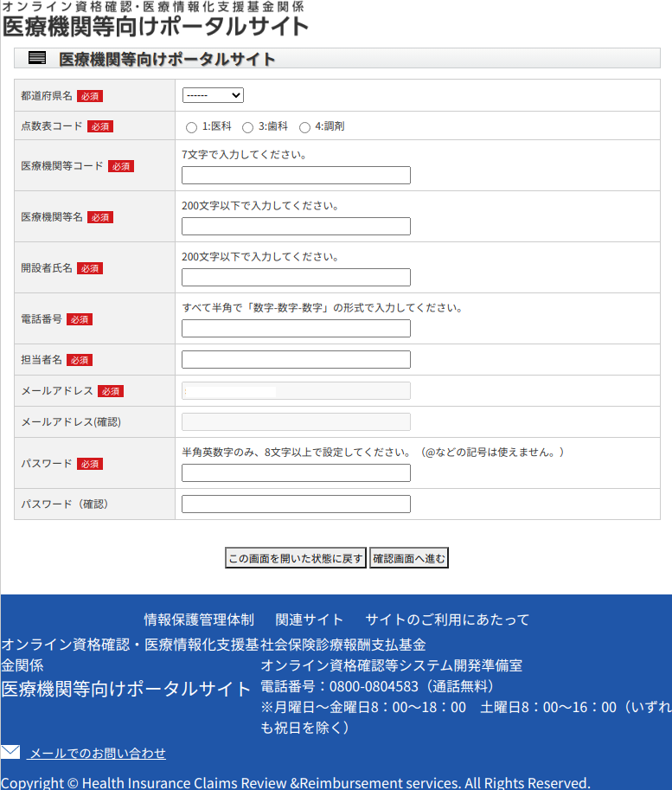Select the 担当者名 text field
672x790 pixels.
[296, 360]
